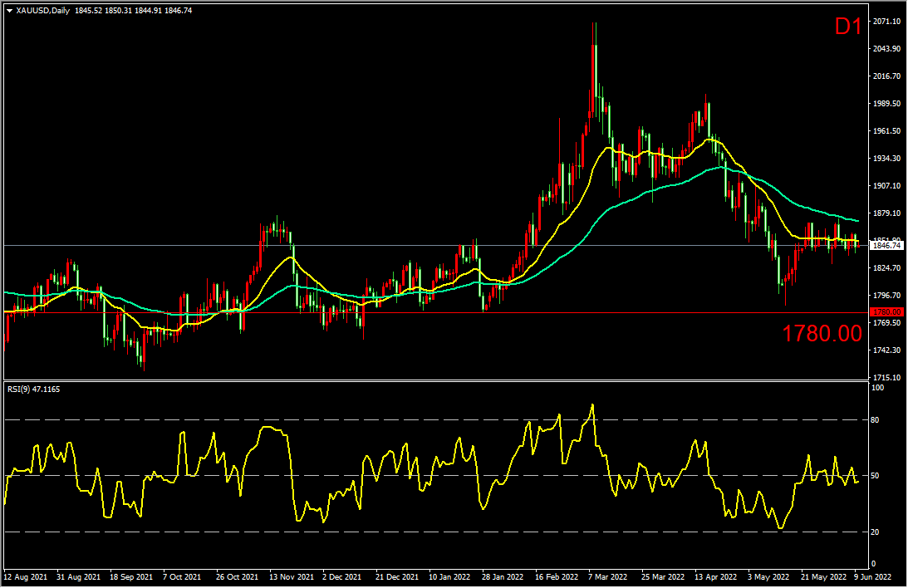
Task: Click the 1742.30 price scale value
Action: click(x=886, y=350)
